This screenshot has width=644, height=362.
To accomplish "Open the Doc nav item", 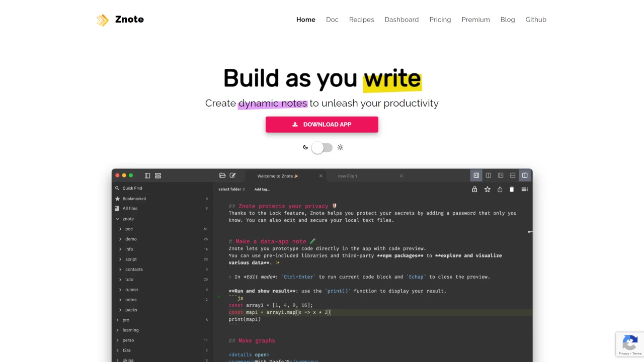I will tap(332, 20).
